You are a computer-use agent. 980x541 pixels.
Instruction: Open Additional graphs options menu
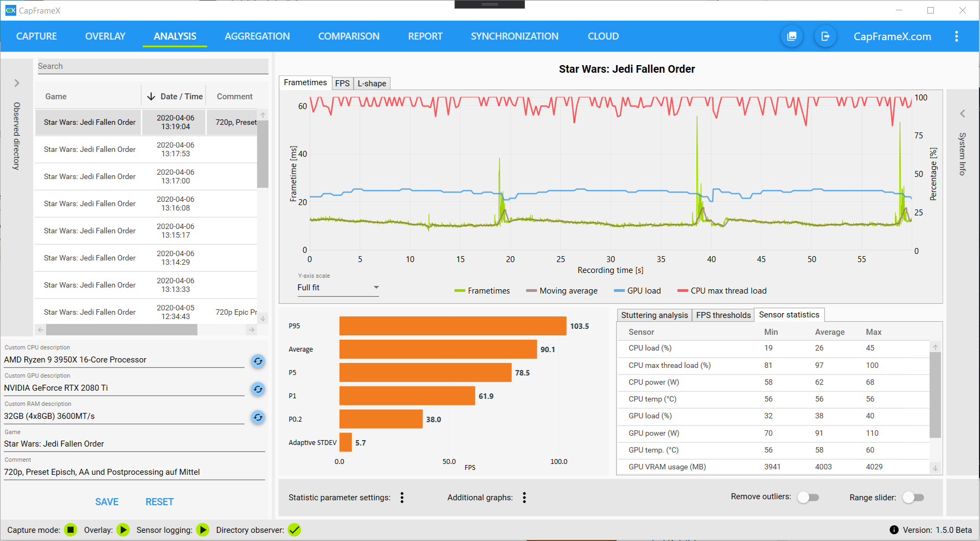(524, 498)
